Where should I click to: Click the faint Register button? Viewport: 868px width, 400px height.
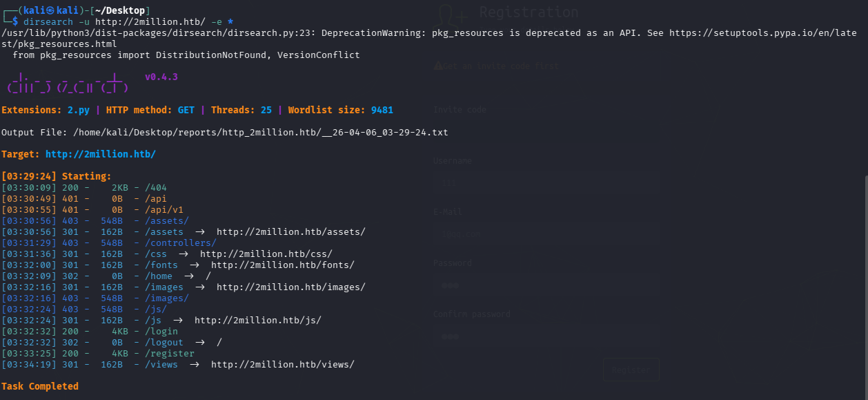(631, 370)
